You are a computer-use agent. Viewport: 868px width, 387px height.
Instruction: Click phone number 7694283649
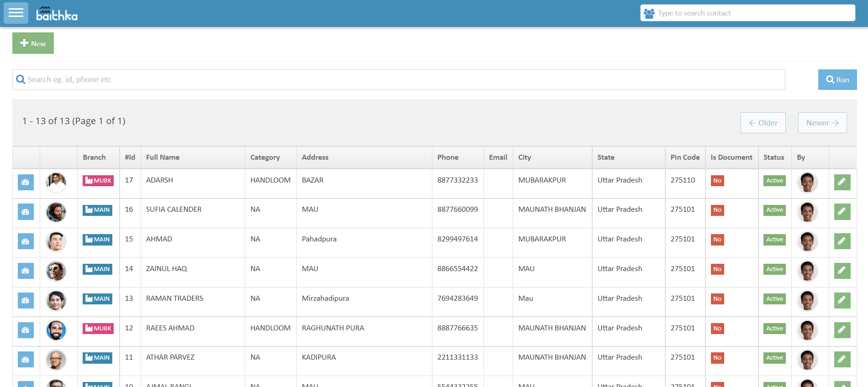click(458, 298)
